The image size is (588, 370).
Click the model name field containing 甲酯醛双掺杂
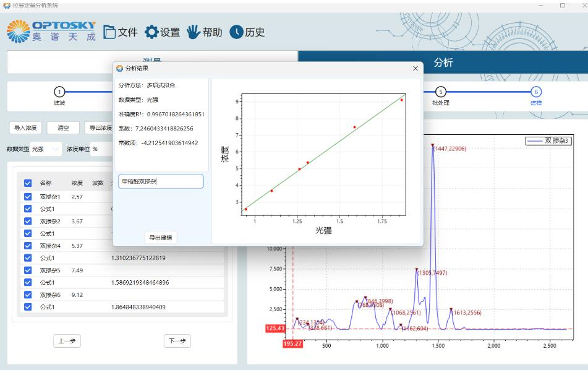coord(161,182)
